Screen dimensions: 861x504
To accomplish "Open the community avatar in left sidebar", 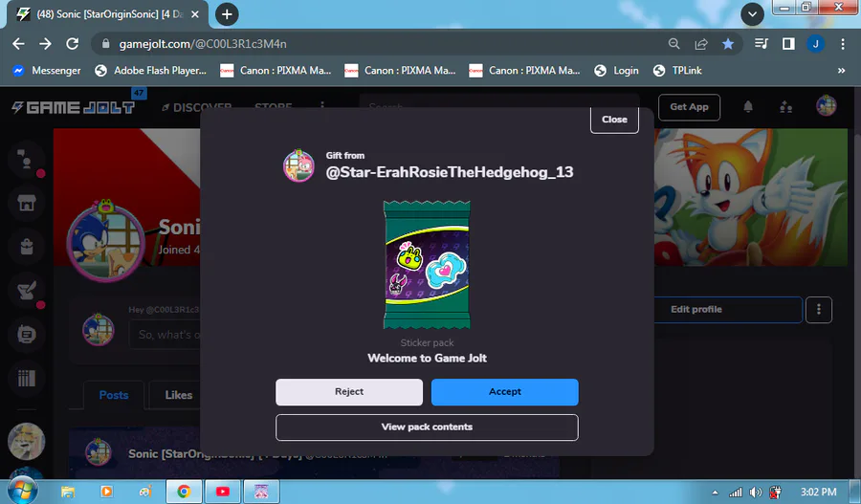I will tap(26, 441).
